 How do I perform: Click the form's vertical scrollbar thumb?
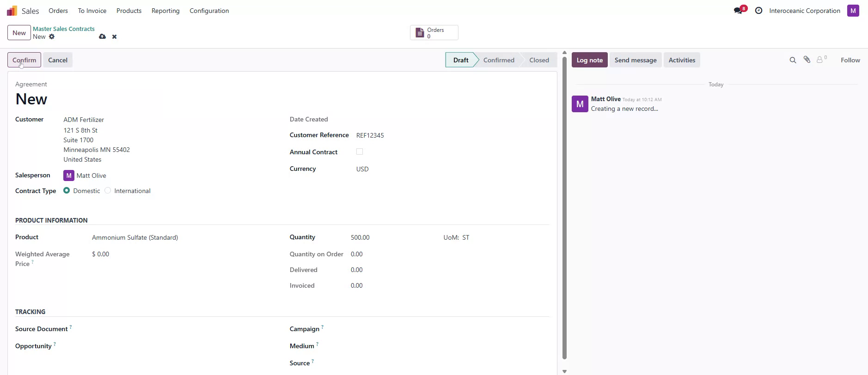(x=564, y=208)
